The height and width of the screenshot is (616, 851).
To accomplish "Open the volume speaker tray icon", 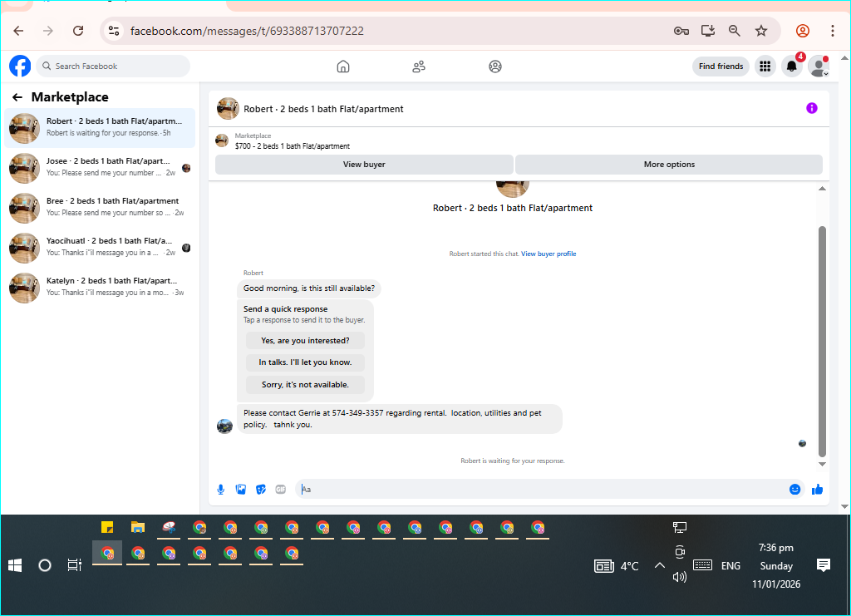I will pyautogui.click(x=680, y=576).
